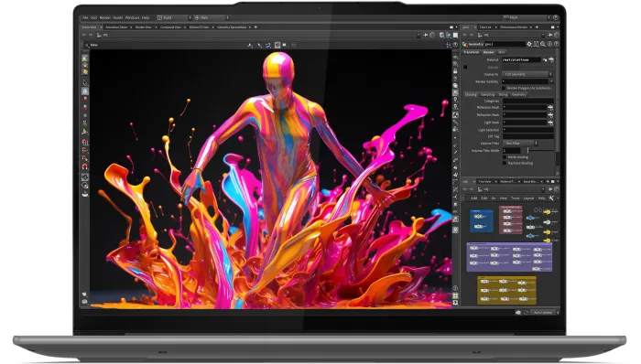Screen dimensions: 641x364
Task: Open the Build desktop dropdown
Action: (174, 18)
